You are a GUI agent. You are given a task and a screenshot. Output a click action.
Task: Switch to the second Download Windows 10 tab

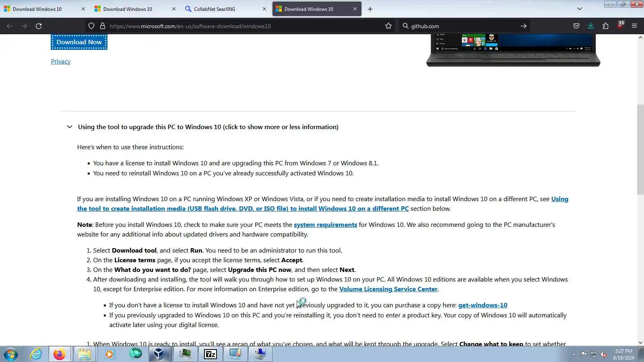135,9
